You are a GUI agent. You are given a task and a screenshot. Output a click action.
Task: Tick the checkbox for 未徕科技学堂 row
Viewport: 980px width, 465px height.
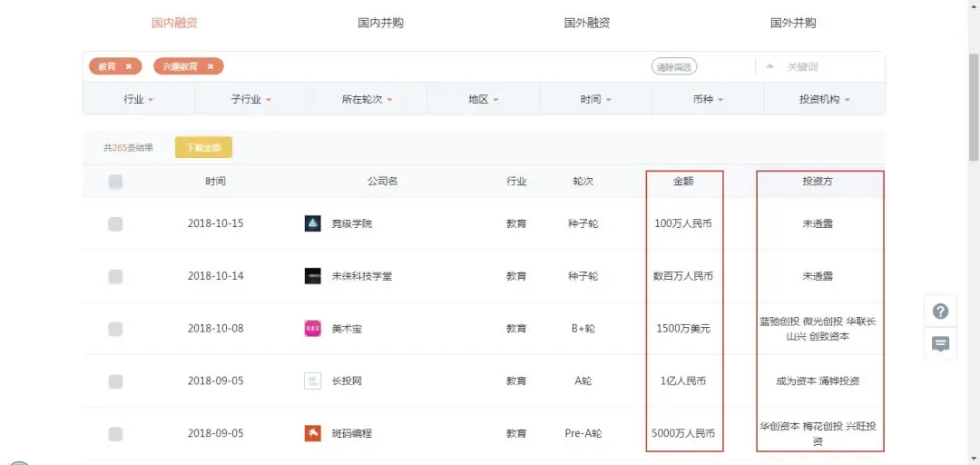coord(115,276)
